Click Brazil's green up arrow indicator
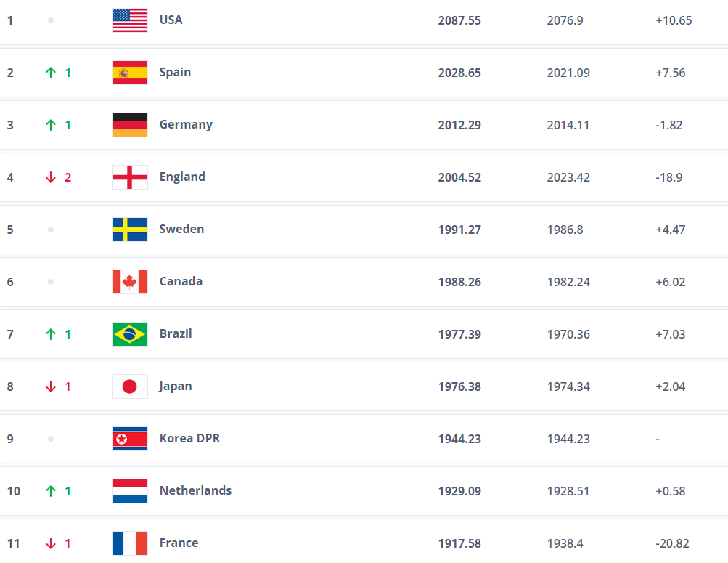The width and height of the screenshot is (728, 563). point(51,334)
